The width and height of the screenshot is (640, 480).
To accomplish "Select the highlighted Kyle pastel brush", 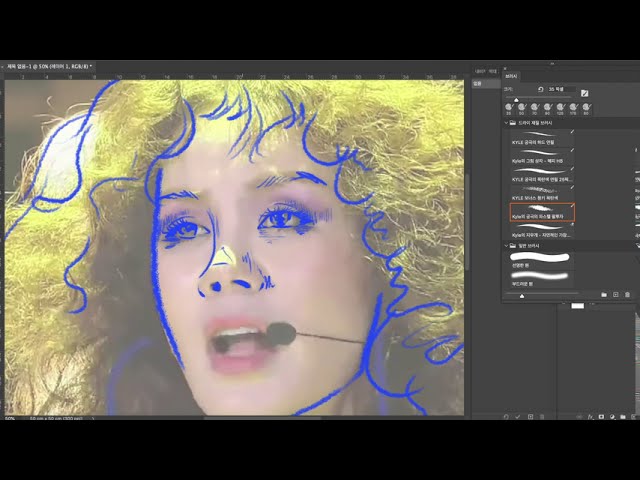I will [x=542, y=212].
